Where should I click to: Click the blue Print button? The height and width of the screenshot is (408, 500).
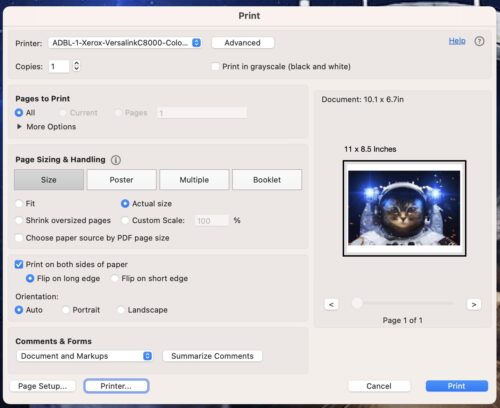[457, 386]
